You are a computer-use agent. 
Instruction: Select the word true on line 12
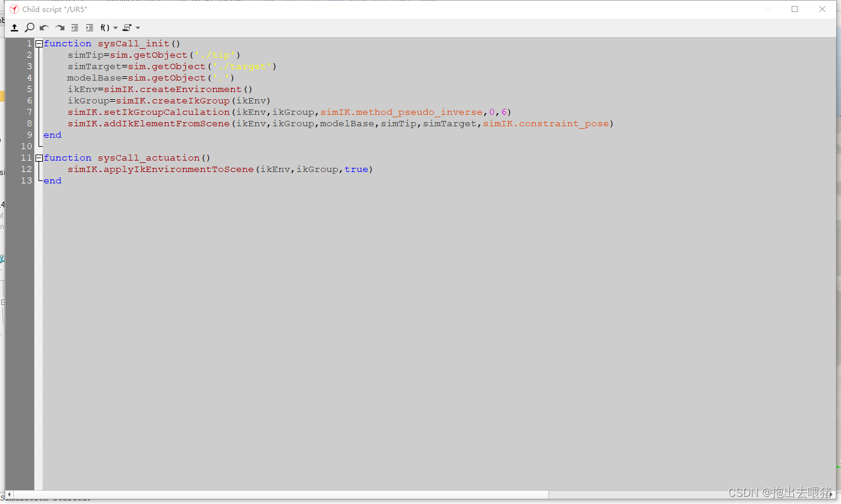point(356,169)
